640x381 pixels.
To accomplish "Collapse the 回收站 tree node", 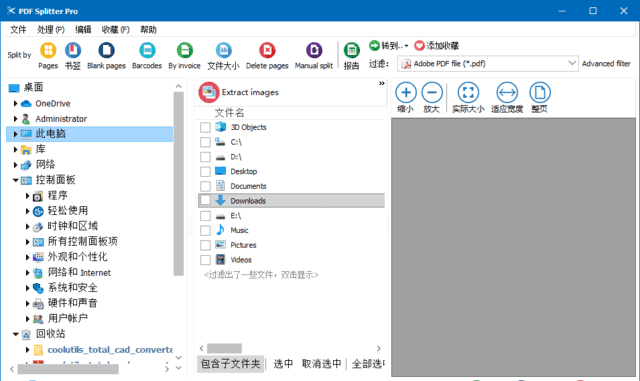I will [15, 334].
